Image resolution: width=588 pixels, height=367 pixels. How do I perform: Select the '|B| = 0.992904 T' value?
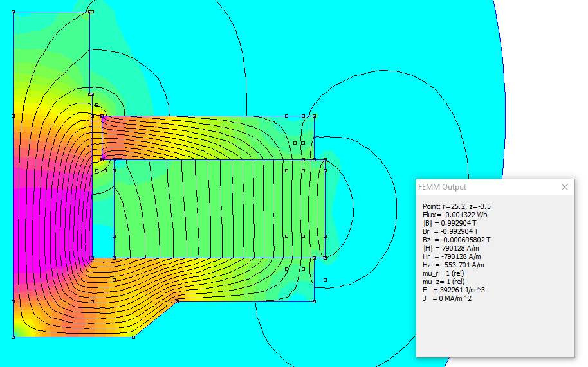(x=449, y=223)
